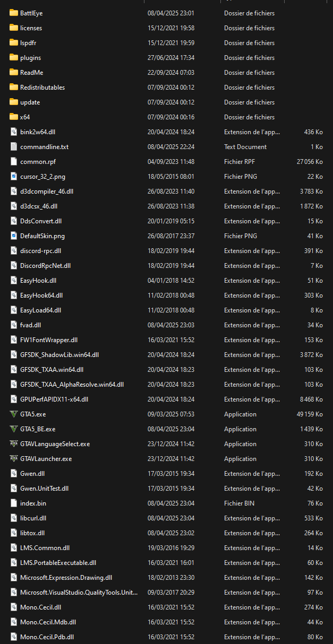The image size is (333, 644).
Task: Click the GTAVLauncher.exe icon
Action: pos(14,458)
